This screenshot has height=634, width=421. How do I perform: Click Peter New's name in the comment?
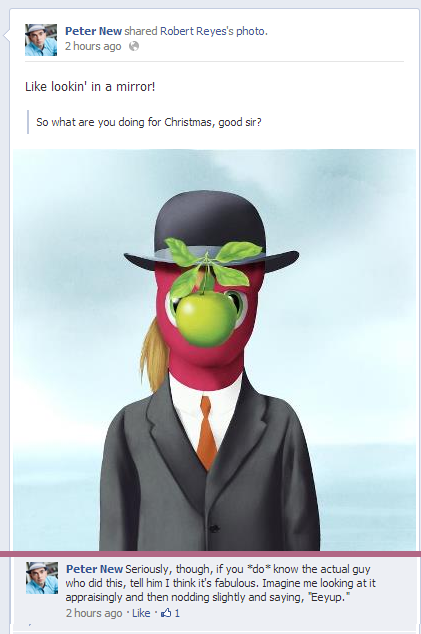point(94,569)
